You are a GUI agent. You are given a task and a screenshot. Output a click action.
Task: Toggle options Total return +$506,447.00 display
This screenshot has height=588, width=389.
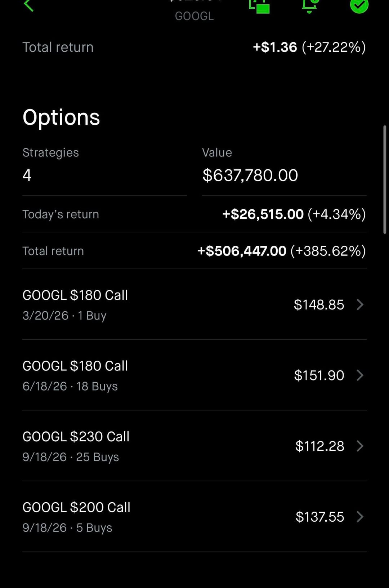coord(281,251)
